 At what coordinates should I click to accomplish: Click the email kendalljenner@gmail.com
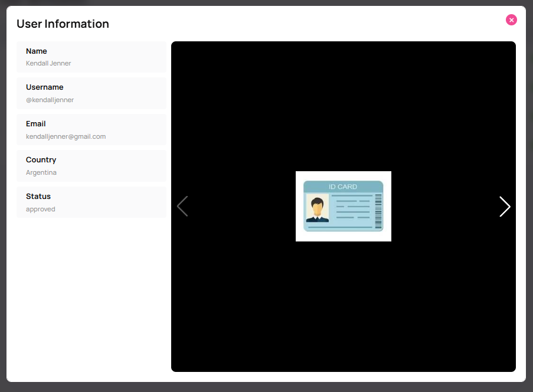tap(66, 136)
